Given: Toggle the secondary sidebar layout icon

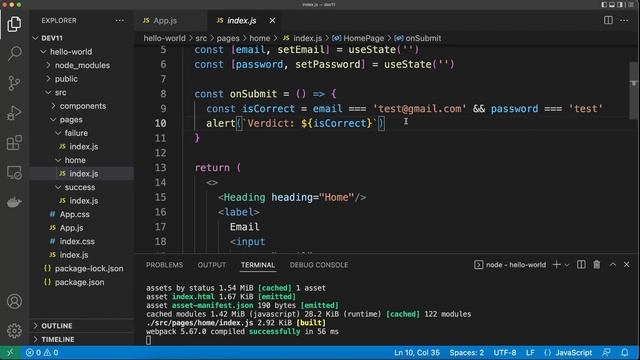Looking at the screenshot, I should click(x=620, y=4).
